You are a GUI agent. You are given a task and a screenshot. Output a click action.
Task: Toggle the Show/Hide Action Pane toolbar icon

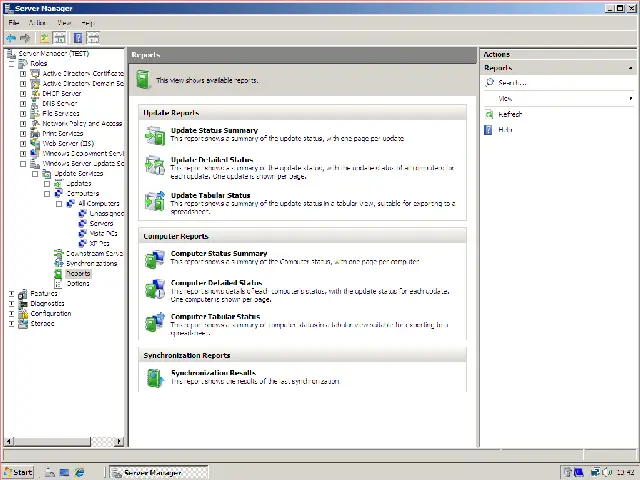click(93, 38)
